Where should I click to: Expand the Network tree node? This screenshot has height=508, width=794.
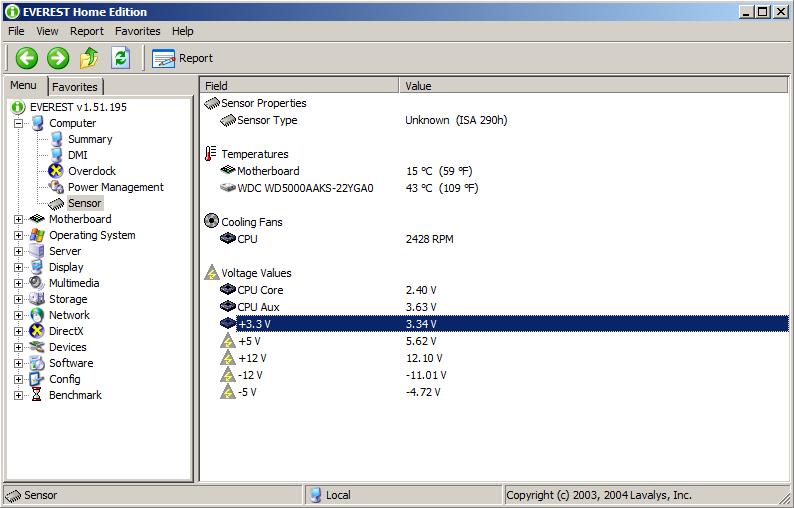tap(18, 316)
